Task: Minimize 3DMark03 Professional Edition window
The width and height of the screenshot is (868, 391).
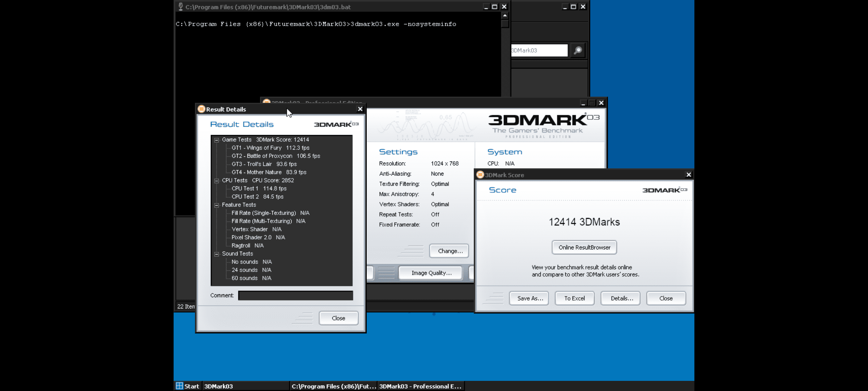Action: pos(583,103)
